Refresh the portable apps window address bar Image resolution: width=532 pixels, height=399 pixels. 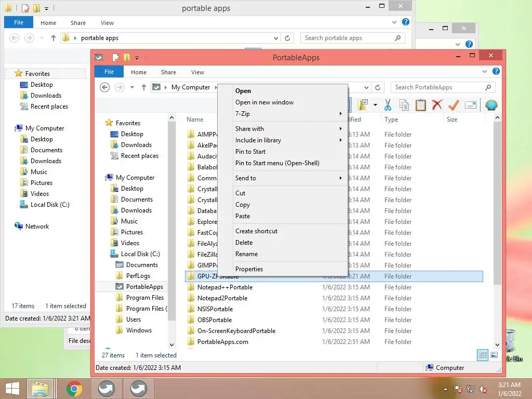click(x=287, y=38)
